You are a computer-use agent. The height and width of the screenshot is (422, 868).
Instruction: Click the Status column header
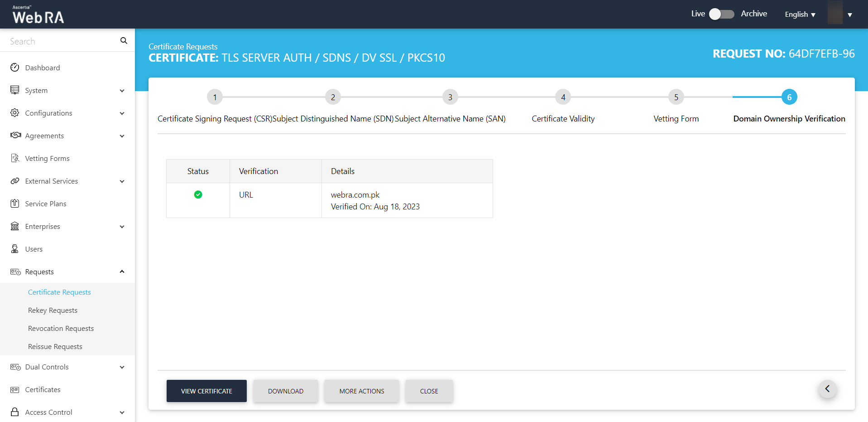point(198,171)
